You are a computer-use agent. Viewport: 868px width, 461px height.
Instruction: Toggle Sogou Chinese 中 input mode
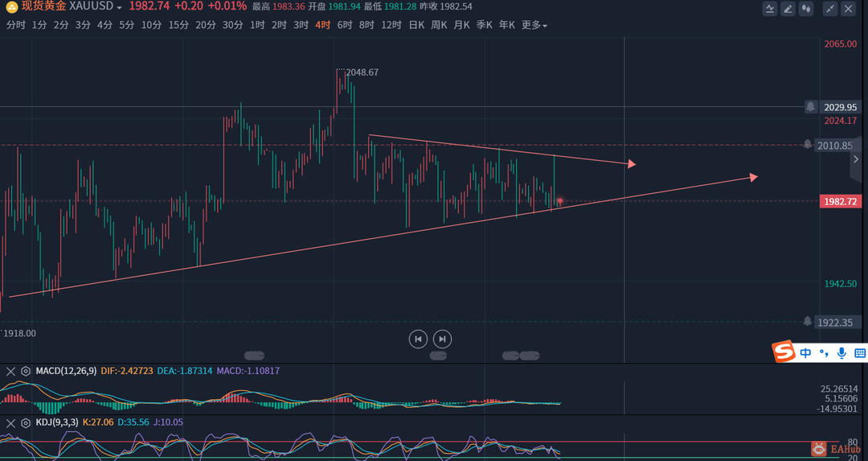coord(805,353)
